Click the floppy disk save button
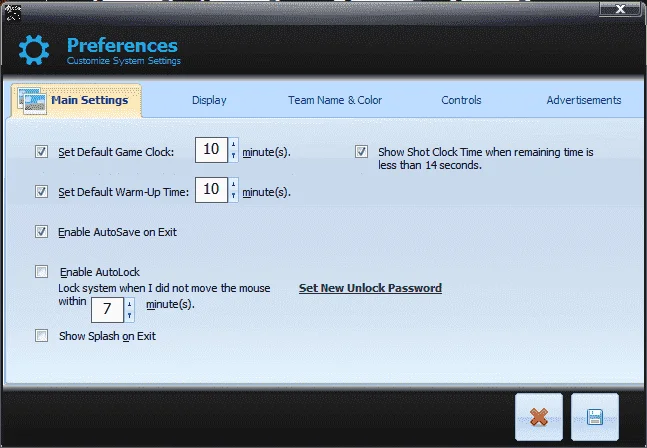This screenshot has height=448, width=647. click(x=595, y=417)
